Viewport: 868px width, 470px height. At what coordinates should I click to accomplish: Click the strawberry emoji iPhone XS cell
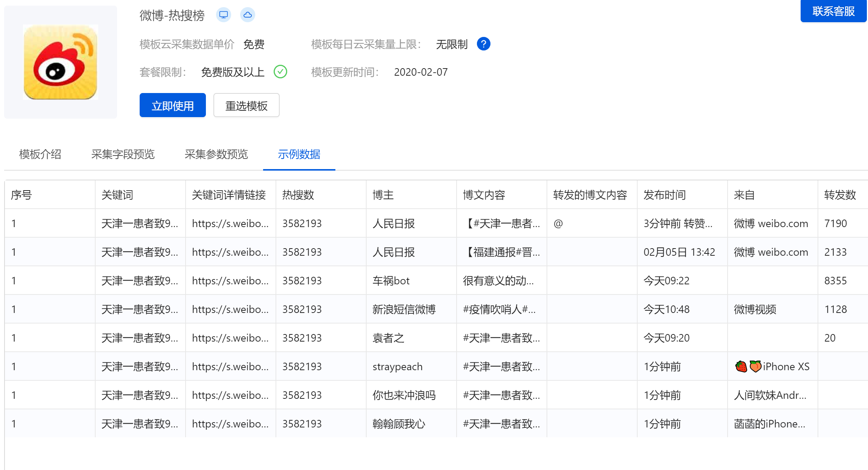tap(772, 367)
